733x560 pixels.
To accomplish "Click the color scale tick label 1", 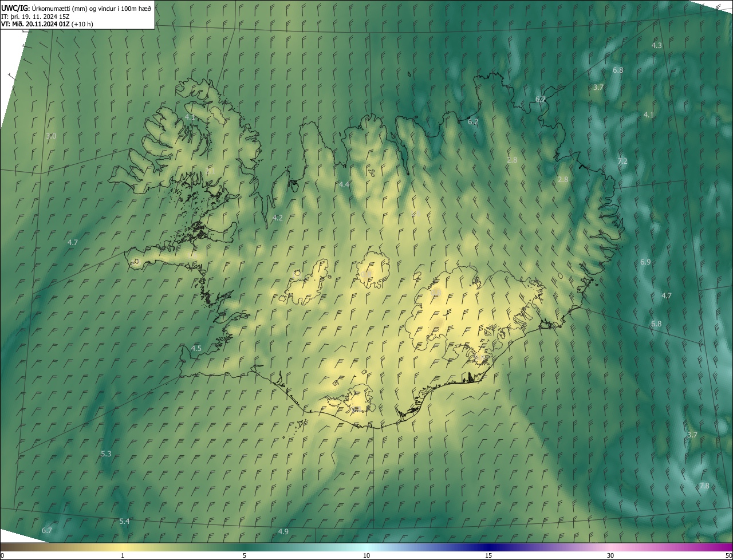I will 123,555.
